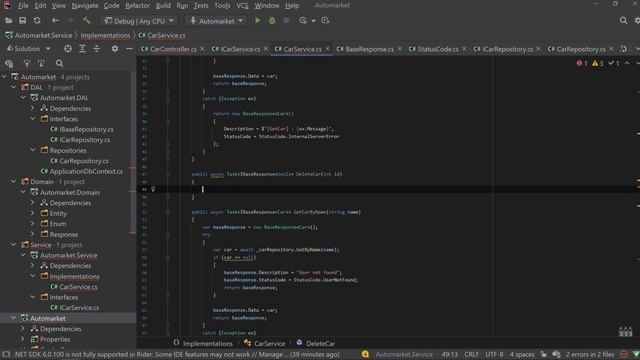
Task: Open the File menu
Action: 23,6
